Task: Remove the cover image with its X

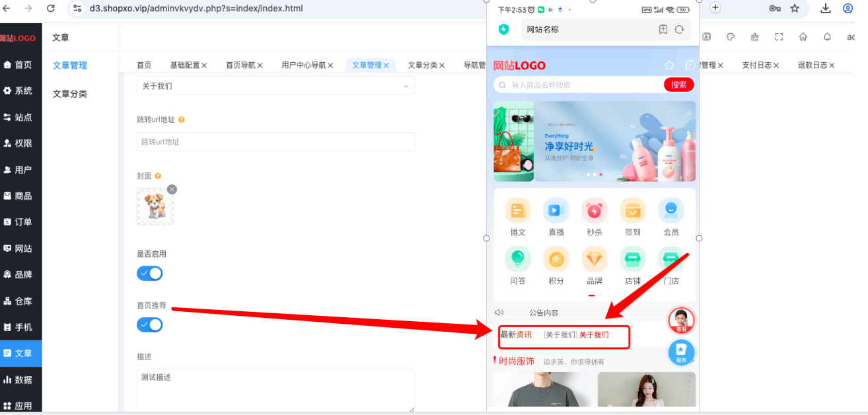Action: tap(172, 189)
